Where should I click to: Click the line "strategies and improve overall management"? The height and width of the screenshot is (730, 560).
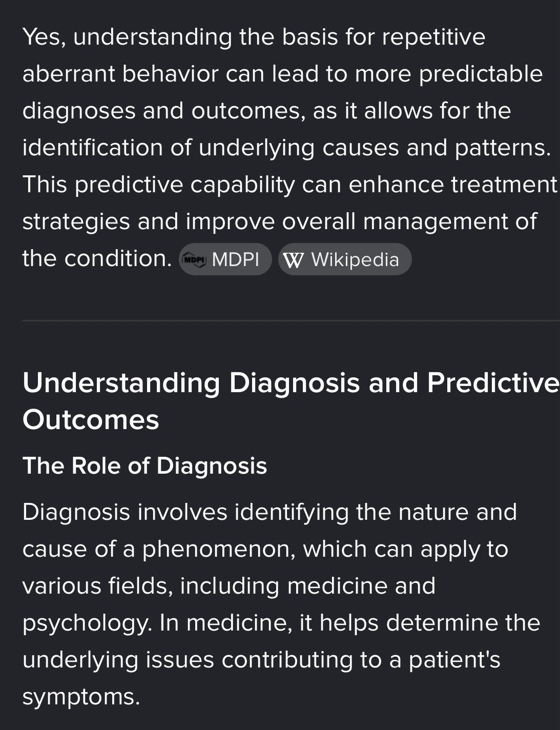pyautogui.click(x=279, y=221)
